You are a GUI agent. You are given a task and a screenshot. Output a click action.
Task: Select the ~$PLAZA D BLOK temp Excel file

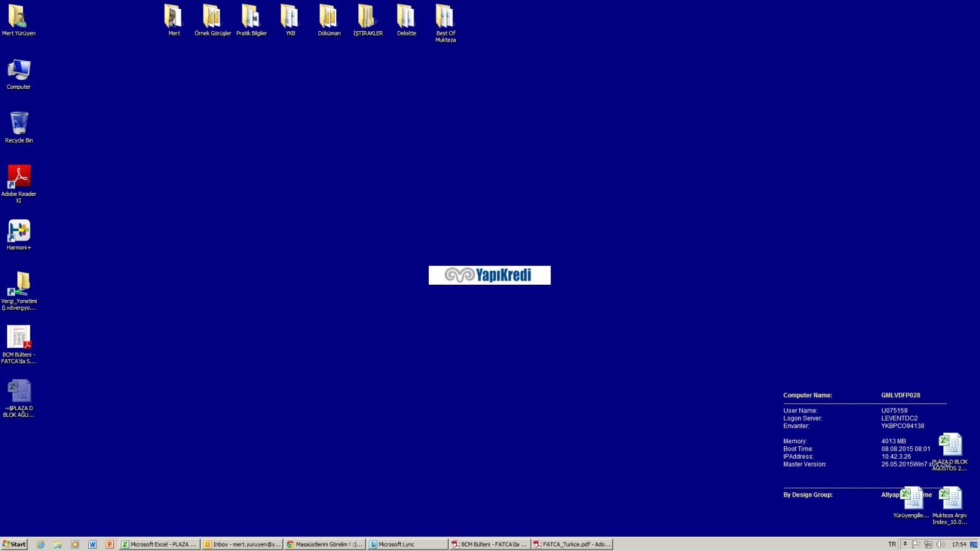point(18,398)
